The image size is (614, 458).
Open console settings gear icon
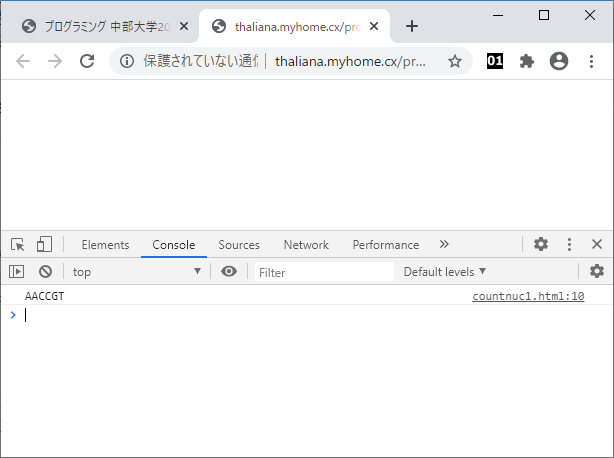click(597, 271)
